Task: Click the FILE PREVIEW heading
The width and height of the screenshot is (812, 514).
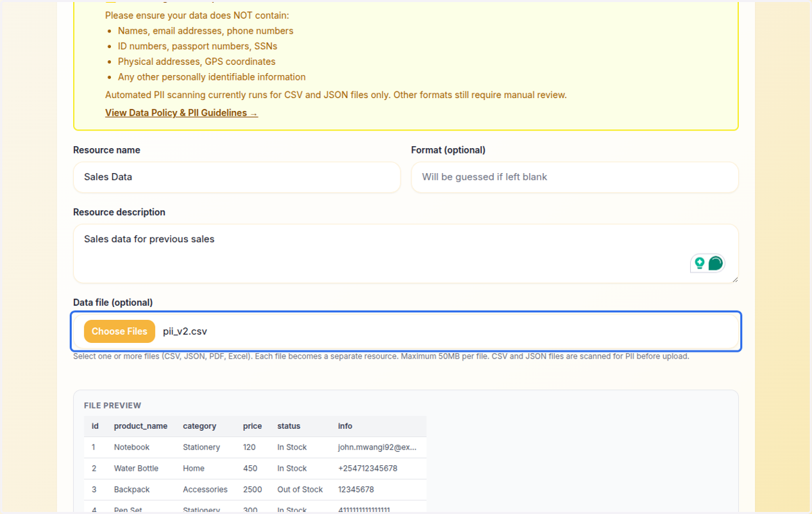Action: pos(112,406)
